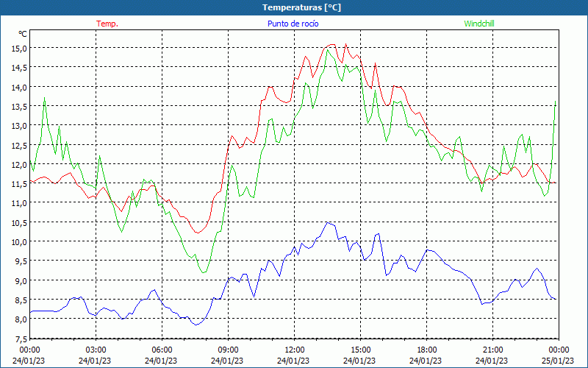Click the '10,5' y-axis value

click(20, 223)
